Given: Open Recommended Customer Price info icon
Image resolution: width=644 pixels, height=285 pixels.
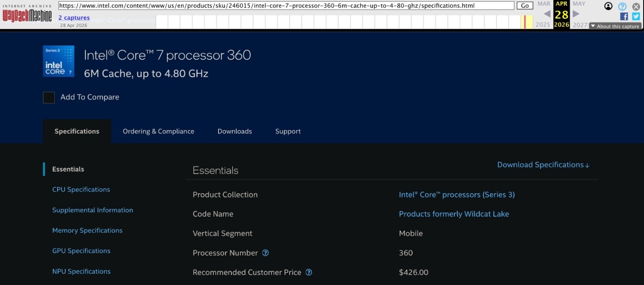Looking at the screenshot, I should pos(309,272).
